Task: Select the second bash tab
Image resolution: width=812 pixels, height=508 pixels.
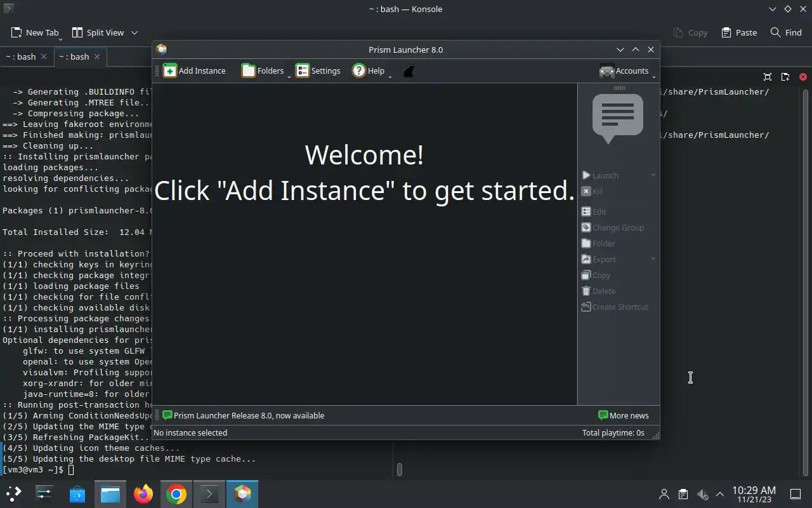Action: tap(80, 57)
